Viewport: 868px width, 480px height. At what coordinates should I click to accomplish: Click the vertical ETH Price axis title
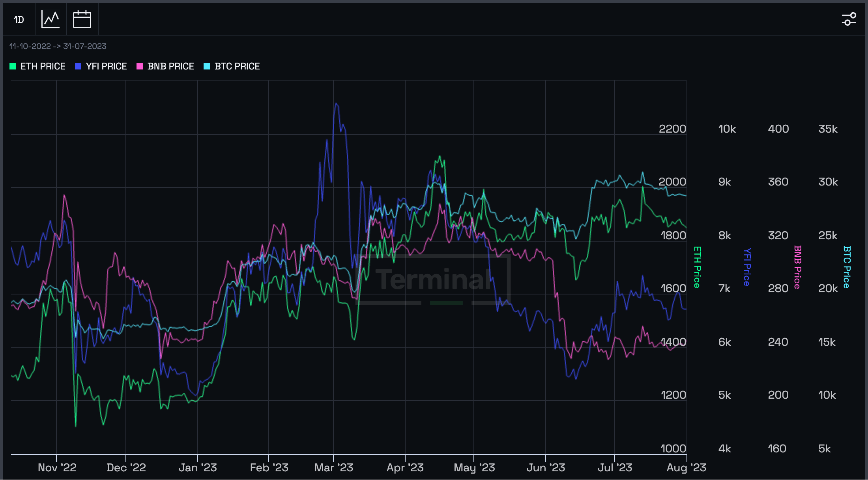click(x=698, y=267)
